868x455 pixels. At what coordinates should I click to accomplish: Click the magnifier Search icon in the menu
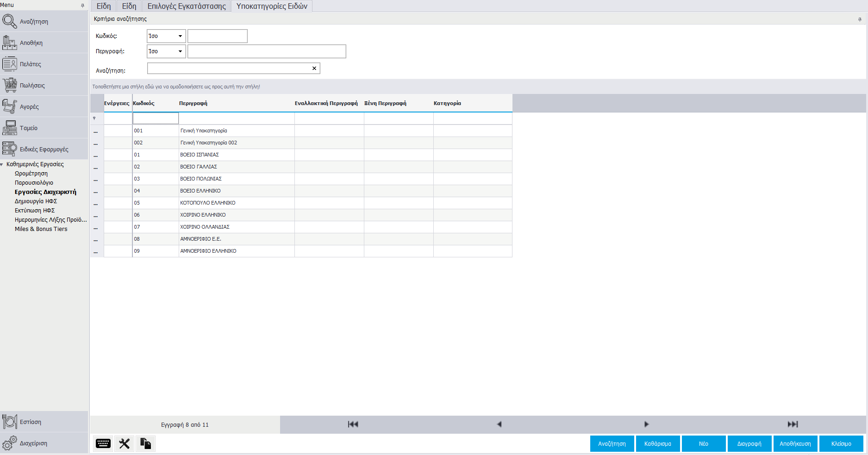click(9, 21)
